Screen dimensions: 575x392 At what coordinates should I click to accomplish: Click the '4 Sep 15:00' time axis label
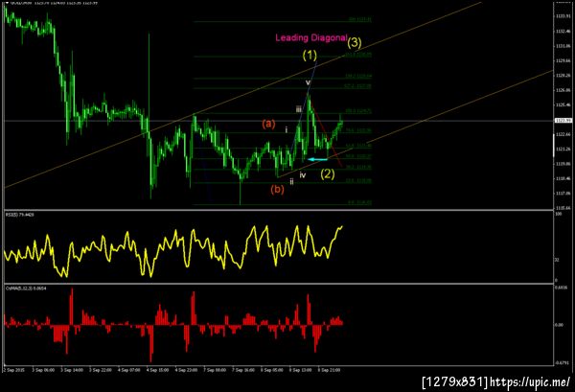pos(157,370)
